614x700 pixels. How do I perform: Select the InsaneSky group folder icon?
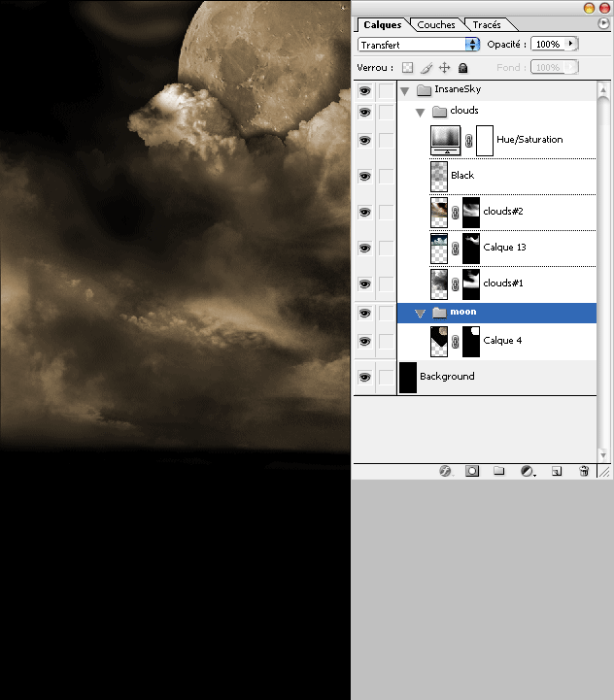[424, 90]
